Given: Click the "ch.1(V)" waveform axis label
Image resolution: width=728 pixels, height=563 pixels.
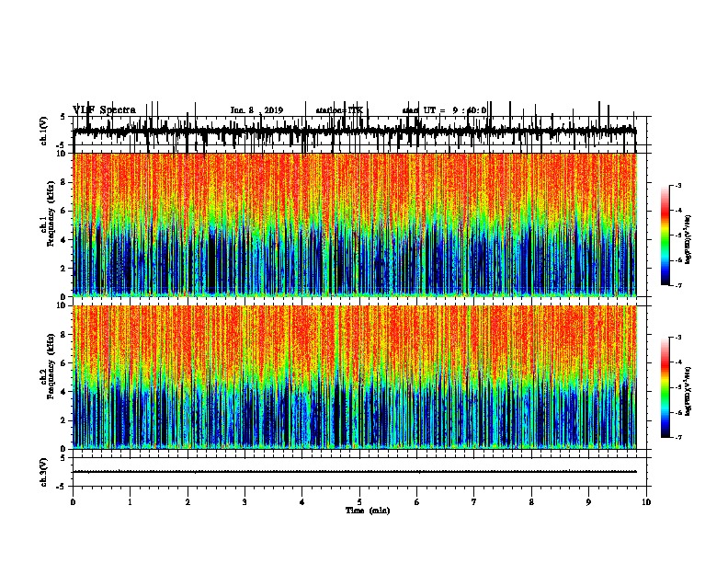Looking at the screenshot, I should click(x=44, y=131).
